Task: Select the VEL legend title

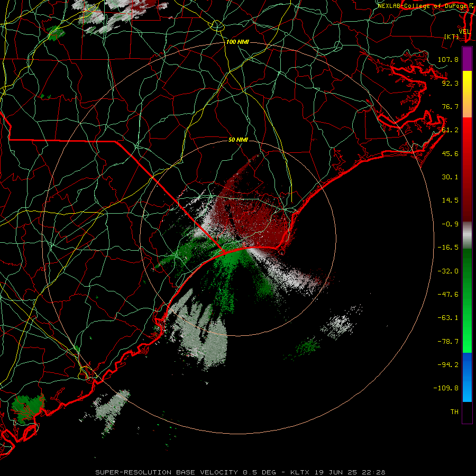Action: coord(464,32)
